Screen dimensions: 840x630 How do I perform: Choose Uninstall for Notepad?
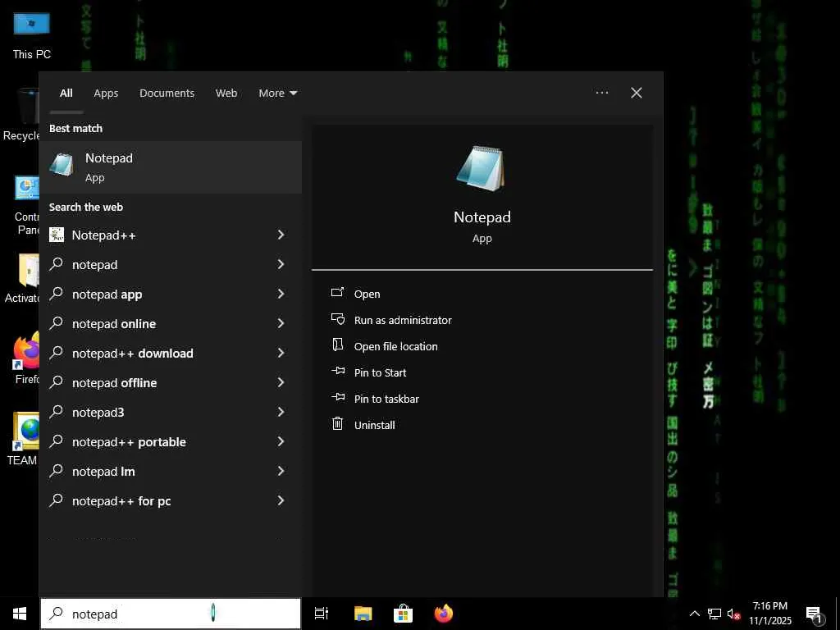click(374, 426)
